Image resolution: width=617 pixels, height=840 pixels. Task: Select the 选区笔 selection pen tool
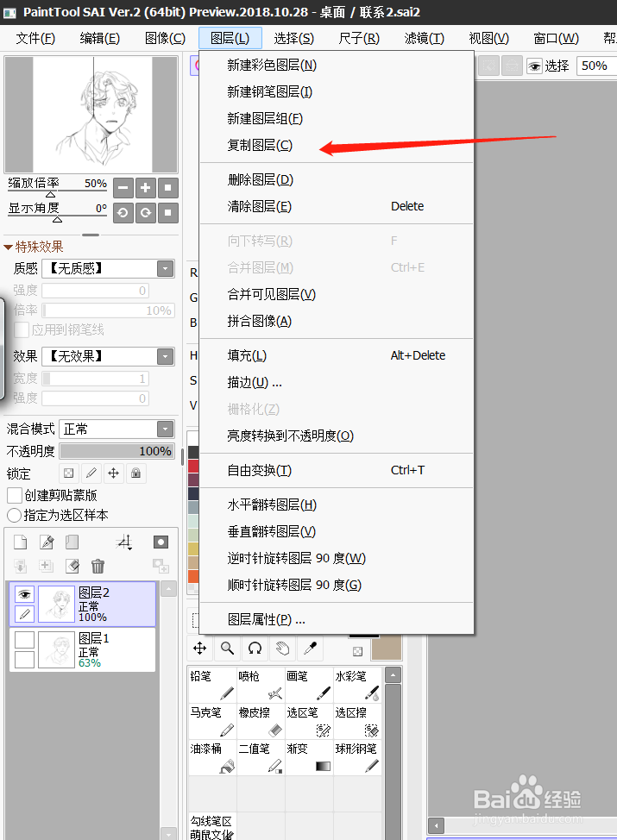(x=309, y=721)
